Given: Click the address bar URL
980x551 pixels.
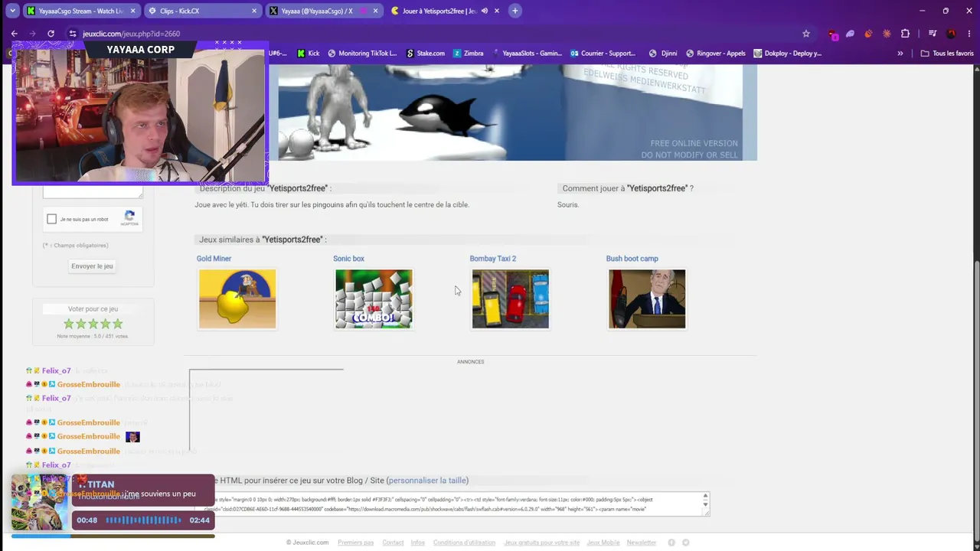Looking at the screenshot, I should click(131, 34).
